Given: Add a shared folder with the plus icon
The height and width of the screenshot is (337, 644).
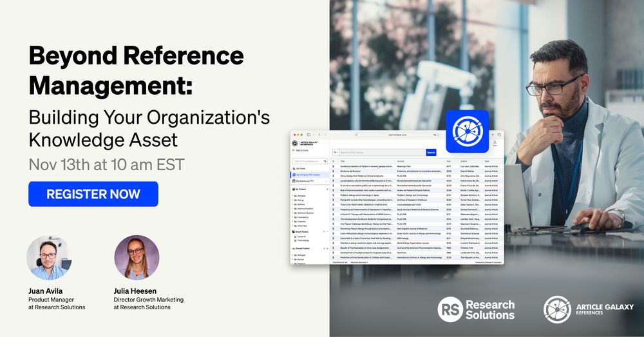Looking at the screenshot, I should 327,249.
